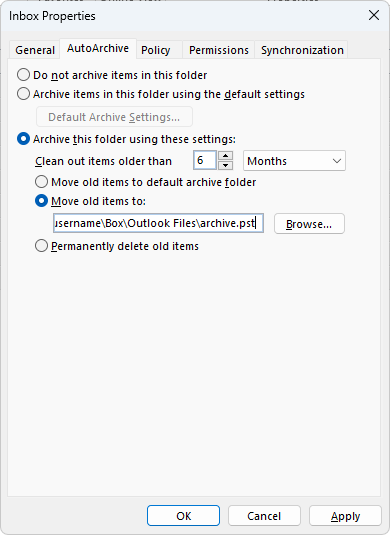Viewport: 390px width, 535px height.
Task: Confirm settings with the OK button
Action: (x=184, y=516)
